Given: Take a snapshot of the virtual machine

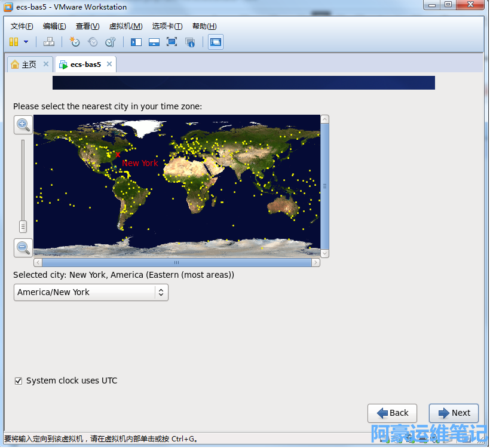Looking at the screenshot, I should click(x=75, y=42).
